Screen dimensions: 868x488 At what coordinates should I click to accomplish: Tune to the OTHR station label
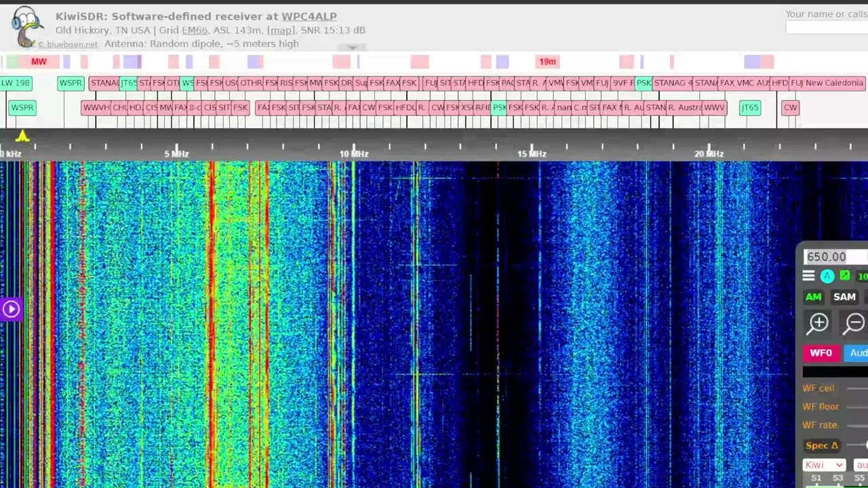[x=250, y=83]
